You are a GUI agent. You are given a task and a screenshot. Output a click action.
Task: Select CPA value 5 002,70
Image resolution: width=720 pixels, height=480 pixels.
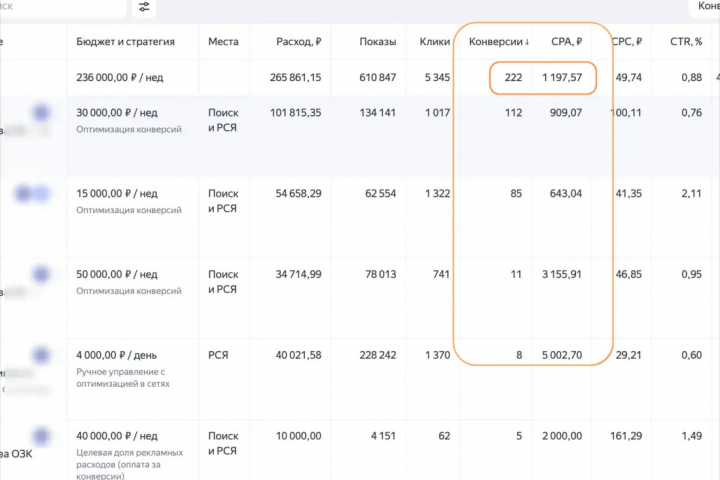tap(562, 356)
